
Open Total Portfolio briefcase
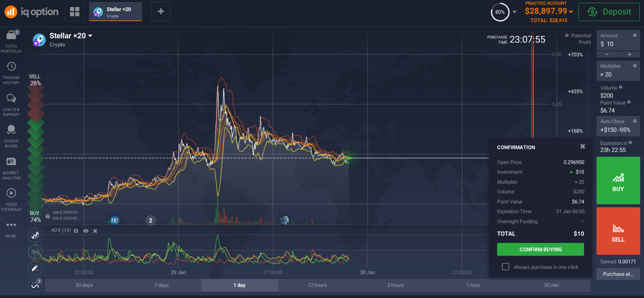(11, 41)
